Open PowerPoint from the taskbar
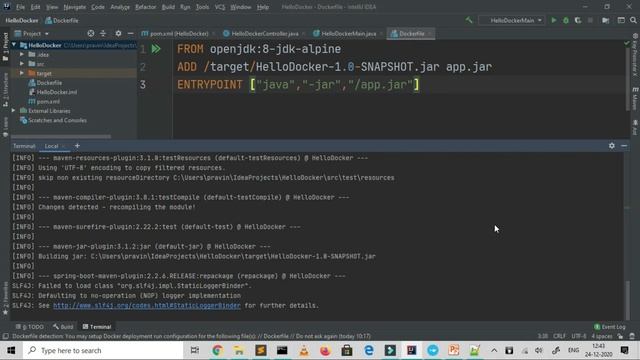This screenshot has height=360, width=640. point(453,350)
